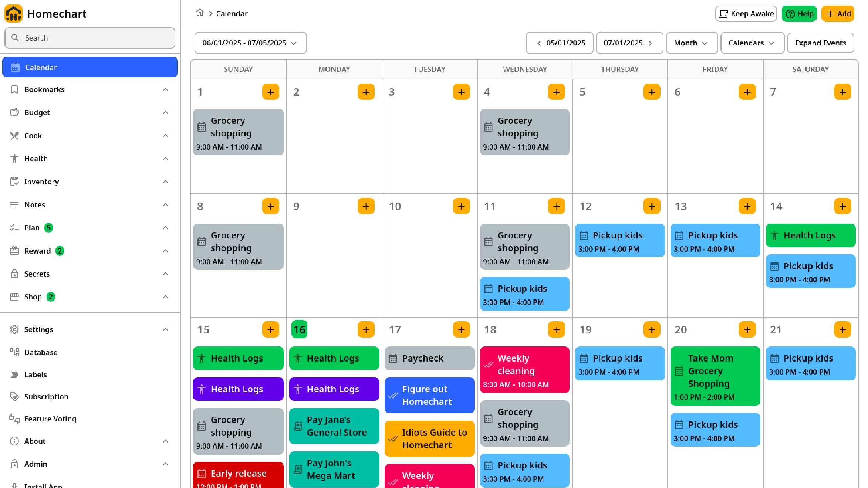
Task: Open Figure out Homechart task
Action: pos(429,395)
